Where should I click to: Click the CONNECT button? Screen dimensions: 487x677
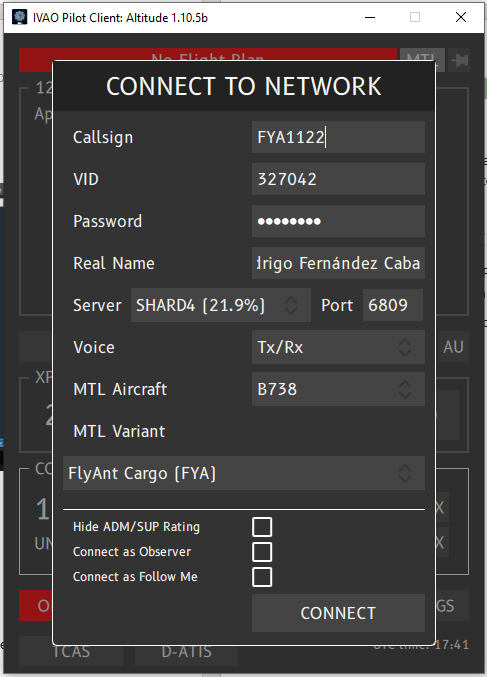point(338,613)
